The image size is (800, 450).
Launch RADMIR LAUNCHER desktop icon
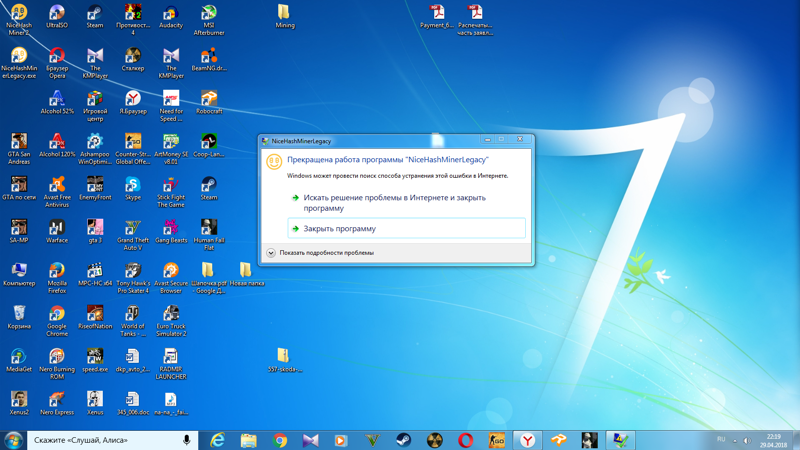click(170, 364)
